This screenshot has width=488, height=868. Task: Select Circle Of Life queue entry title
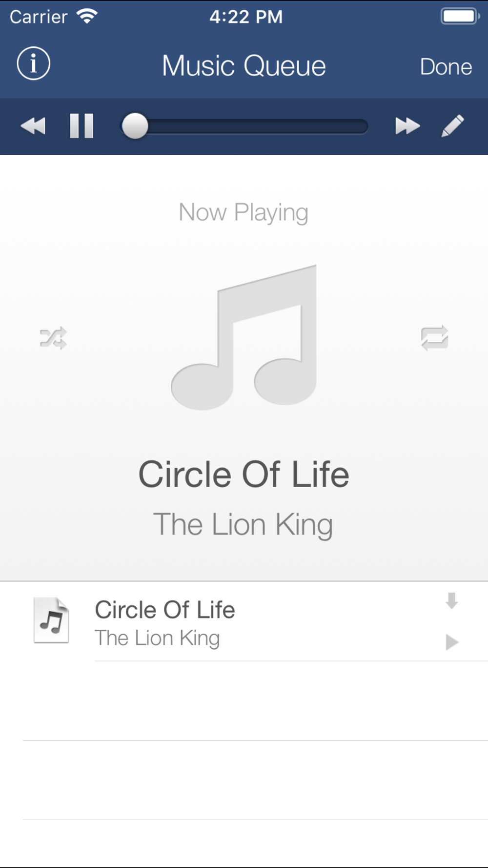[x=165, y=610]
